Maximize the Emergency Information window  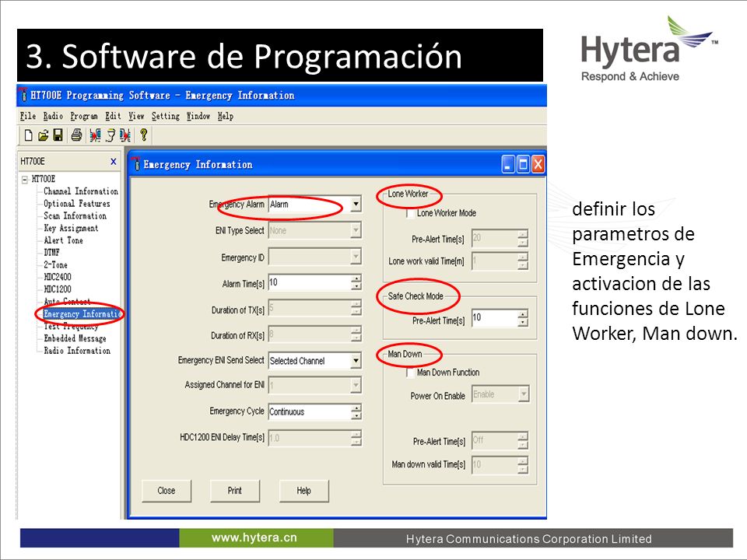[x=523, y=164]
